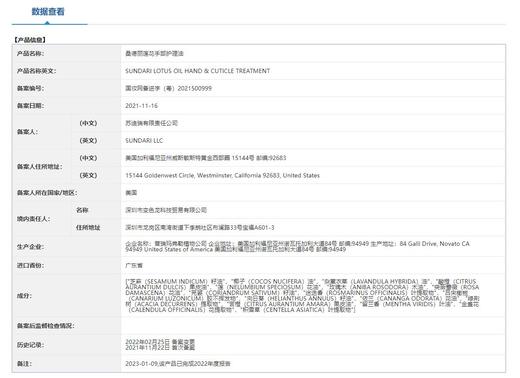Select the remark dated 2023-01-09
Image resolution: width=520 pixels, height=378 pixels.
pos(178,364)
